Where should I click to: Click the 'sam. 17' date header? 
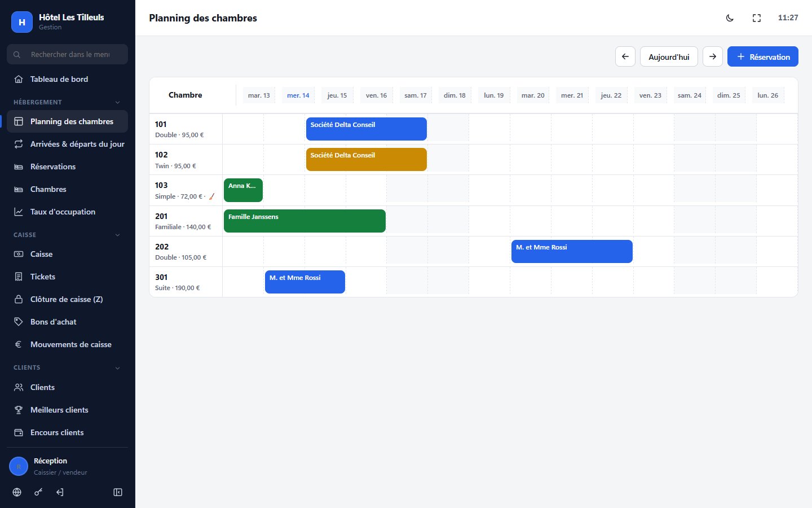[x=416, y=95]
